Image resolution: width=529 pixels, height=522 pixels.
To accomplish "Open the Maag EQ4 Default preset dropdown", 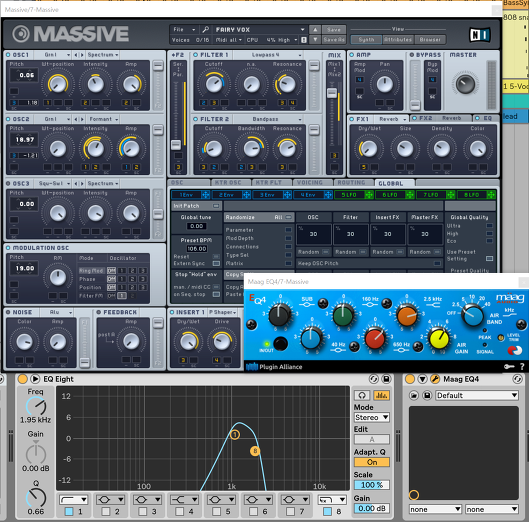I will click(x=477, y=395).
